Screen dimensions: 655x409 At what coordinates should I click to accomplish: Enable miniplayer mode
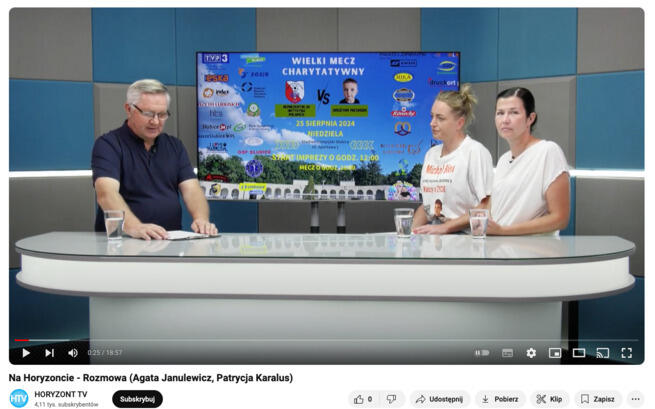tap(555, 353)
